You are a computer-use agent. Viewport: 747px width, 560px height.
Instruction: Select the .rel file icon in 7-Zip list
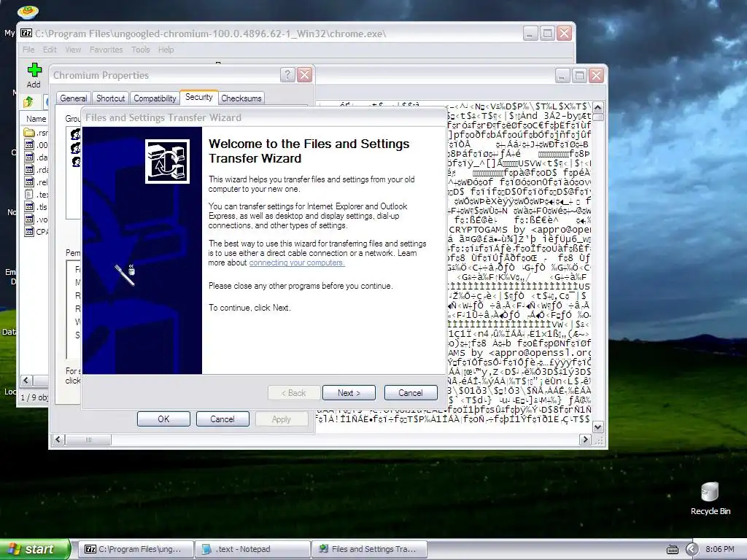(29, 182)
